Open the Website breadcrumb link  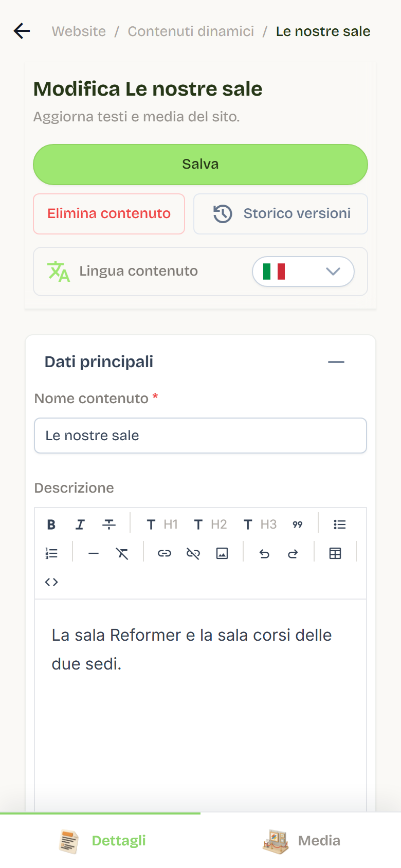pos(79,31)
